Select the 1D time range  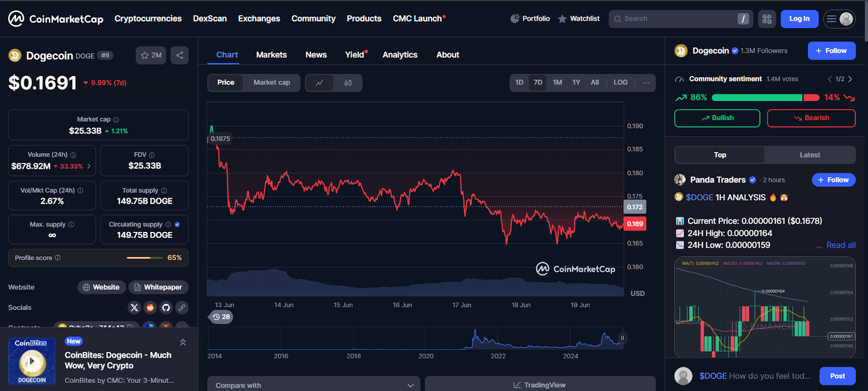coord(519,83)
